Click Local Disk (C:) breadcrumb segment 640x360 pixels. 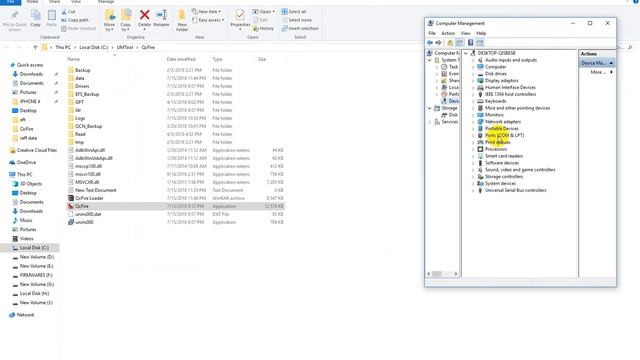(x=93, y=47)
